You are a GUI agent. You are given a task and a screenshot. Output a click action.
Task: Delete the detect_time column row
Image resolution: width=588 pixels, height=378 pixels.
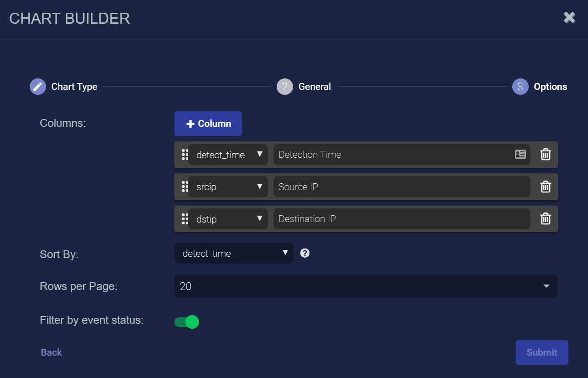coord(545,155)
